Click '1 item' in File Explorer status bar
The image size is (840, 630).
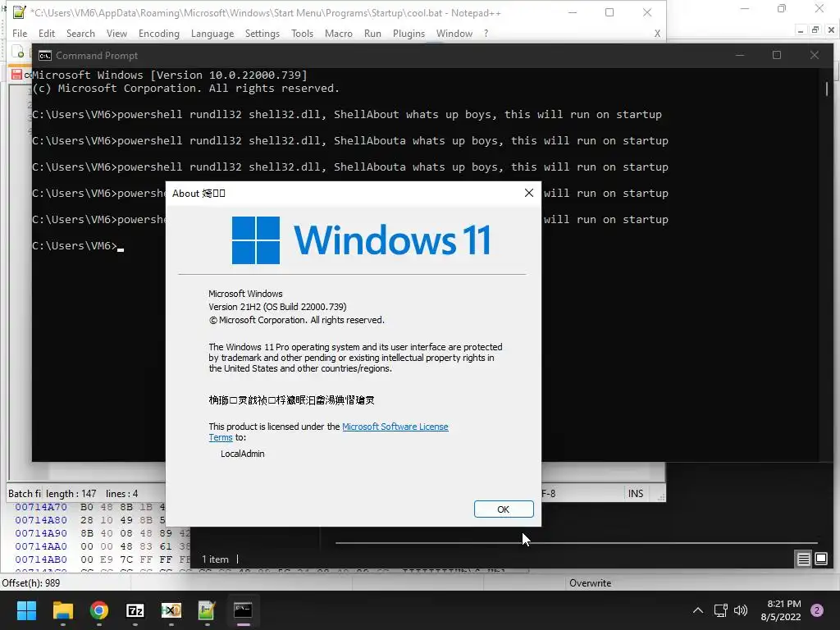(215, 559)
